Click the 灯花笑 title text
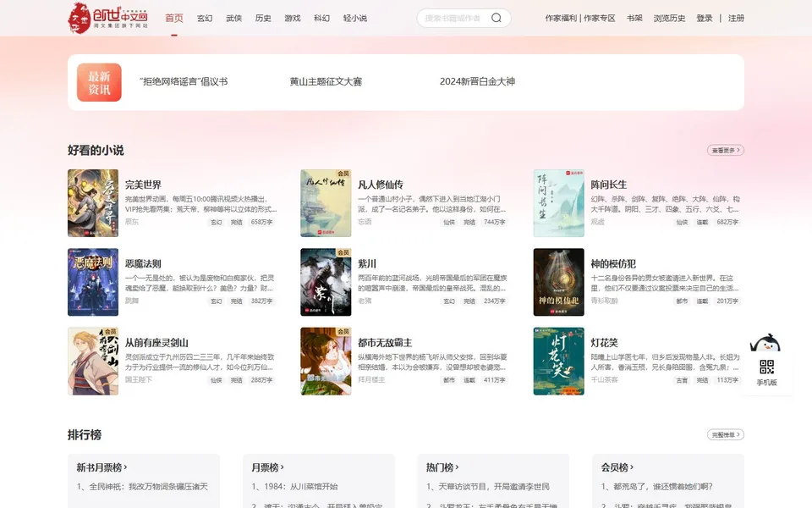This screenshot has height=508, width=812. (x=604, y=343)
